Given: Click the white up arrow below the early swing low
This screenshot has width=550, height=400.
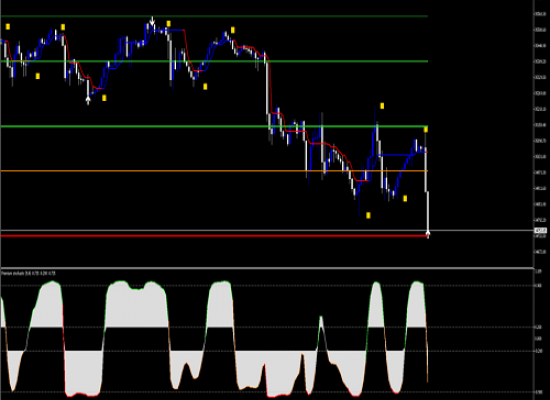Looking at the screenshot, I should [x=88, y=101].
